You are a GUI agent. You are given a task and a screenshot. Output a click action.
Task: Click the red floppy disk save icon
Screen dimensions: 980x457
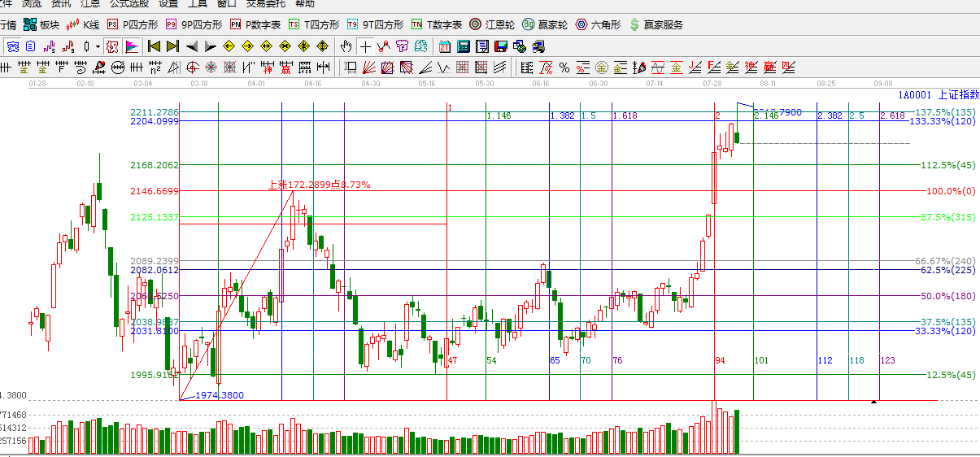click(x=501, y=46)
